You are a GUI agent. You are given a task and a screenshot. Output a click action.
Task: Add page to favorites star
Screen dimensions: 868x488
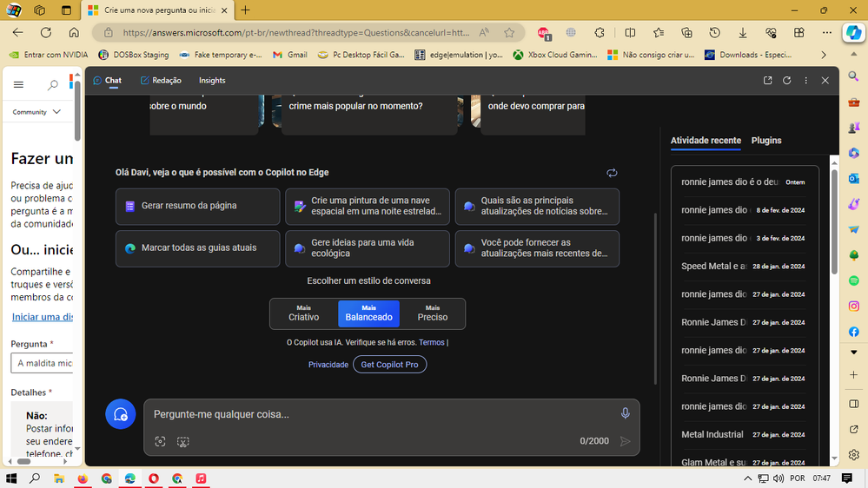(x=509, y=33)
